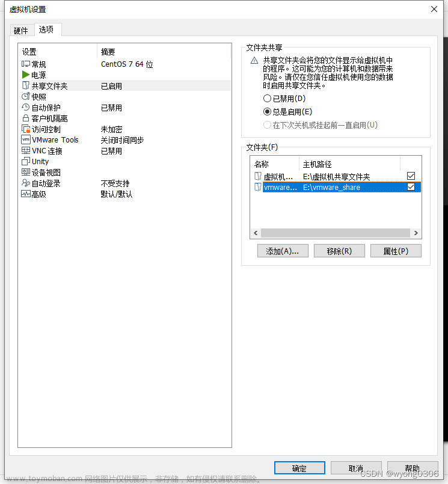This screenshot has width=448, height=484.
Task: Select the 共享文件夹 settings row
Action: pos(124,85)
